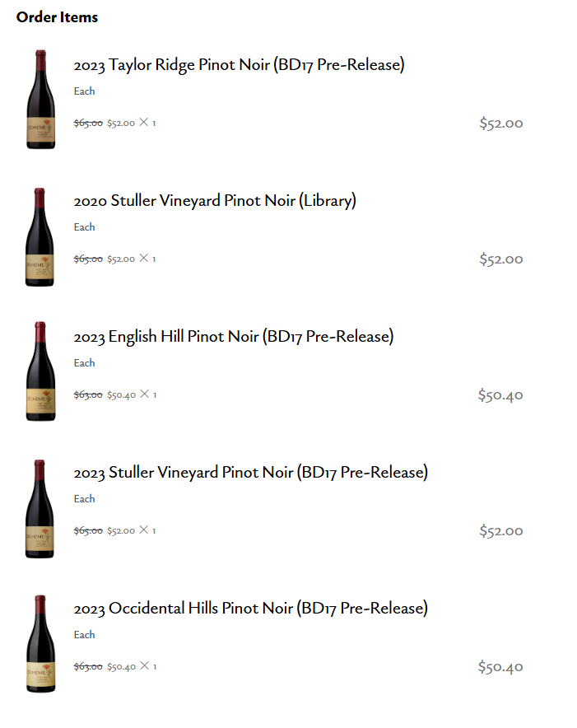Click the Each label under 2020 Stuller Vineyard Library
The width and height of the screenshot is (577, 728).
(x=84, y=227)
